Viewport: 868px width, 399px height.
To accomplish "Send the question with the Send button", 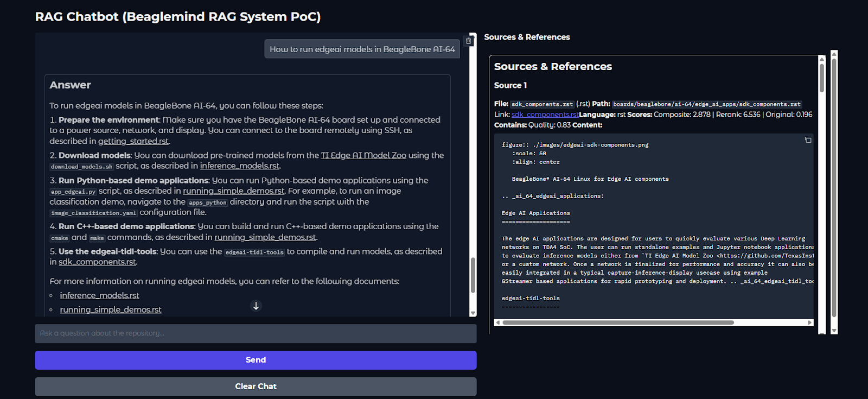I will [256, 360].
